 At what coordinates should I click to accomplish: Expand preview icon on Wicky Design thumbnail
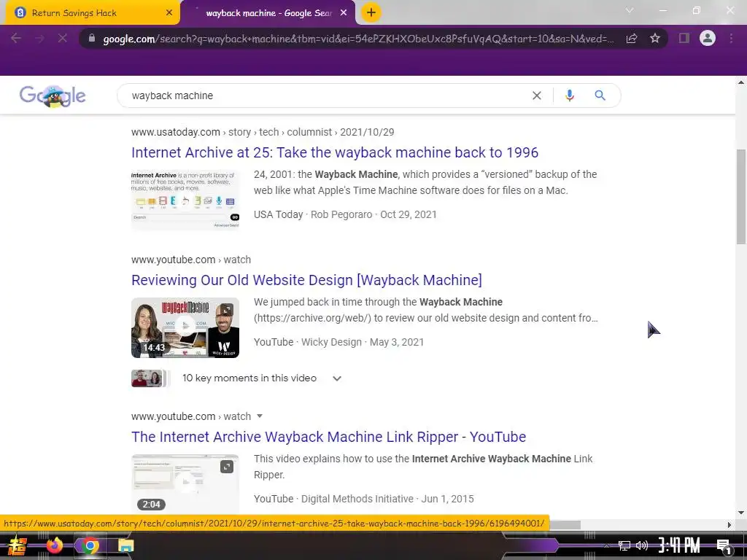coord(227,311)
